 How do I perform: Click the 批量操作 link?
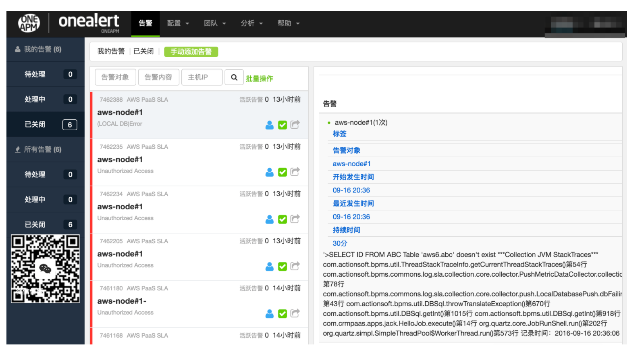click(260, 79)
